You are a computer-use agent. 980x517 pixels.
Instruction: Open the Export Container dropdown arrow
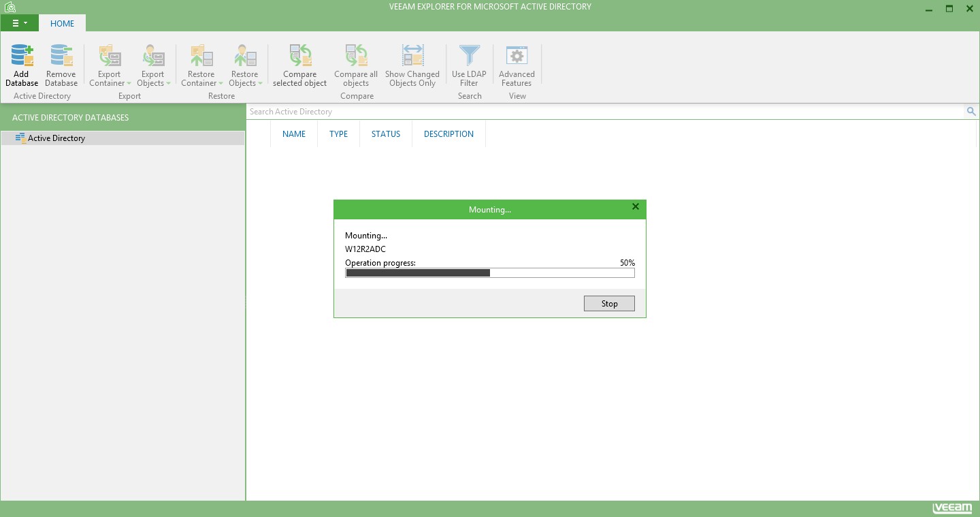(129, 84)
